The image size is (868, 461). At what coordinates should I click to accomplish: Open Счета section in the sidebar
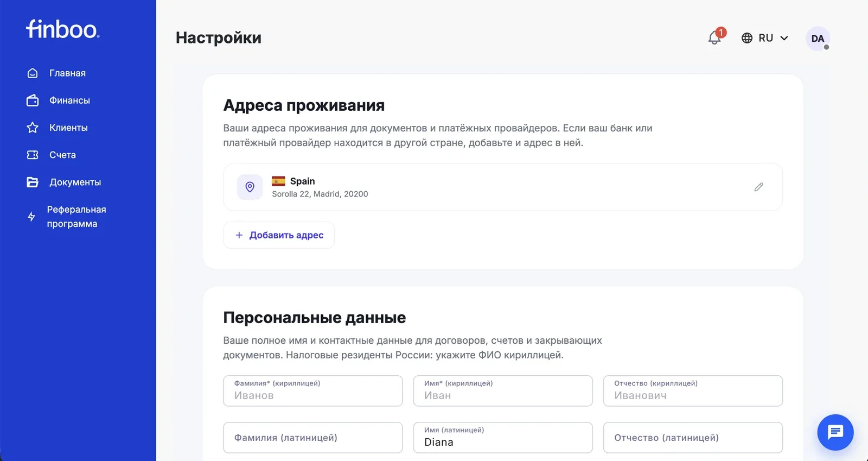(62, 155)
